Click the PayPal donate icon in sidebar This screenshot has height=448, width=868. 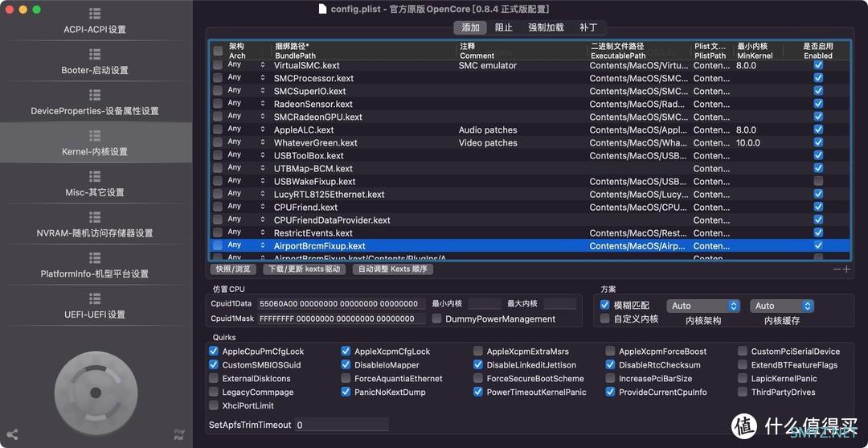click(179, 434)
